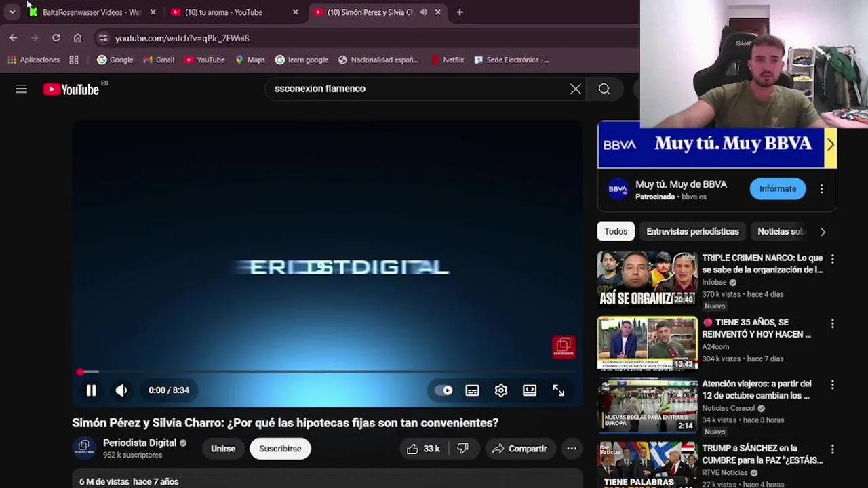Open Nacionalidad españ... bookmark

[x=378, y=60]
